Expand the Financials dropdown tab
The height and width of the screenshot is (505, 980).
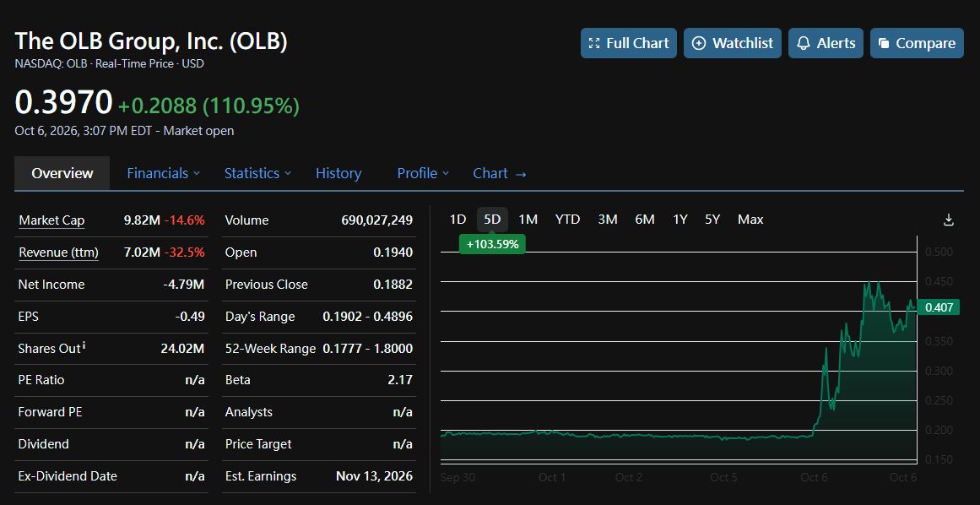tap(163, 173)
